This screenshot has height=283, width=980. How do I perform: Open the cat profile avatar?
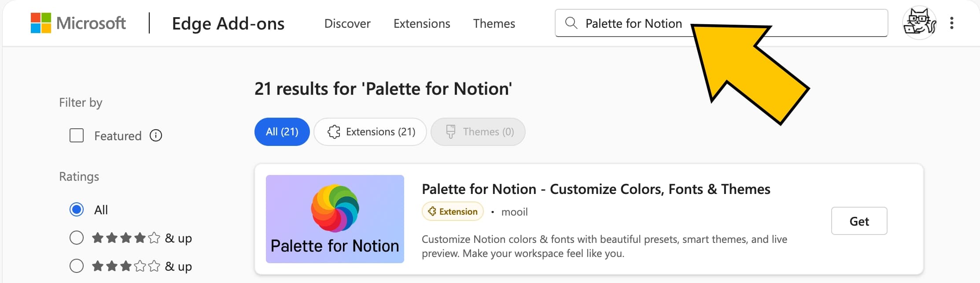tap(919, 23)
